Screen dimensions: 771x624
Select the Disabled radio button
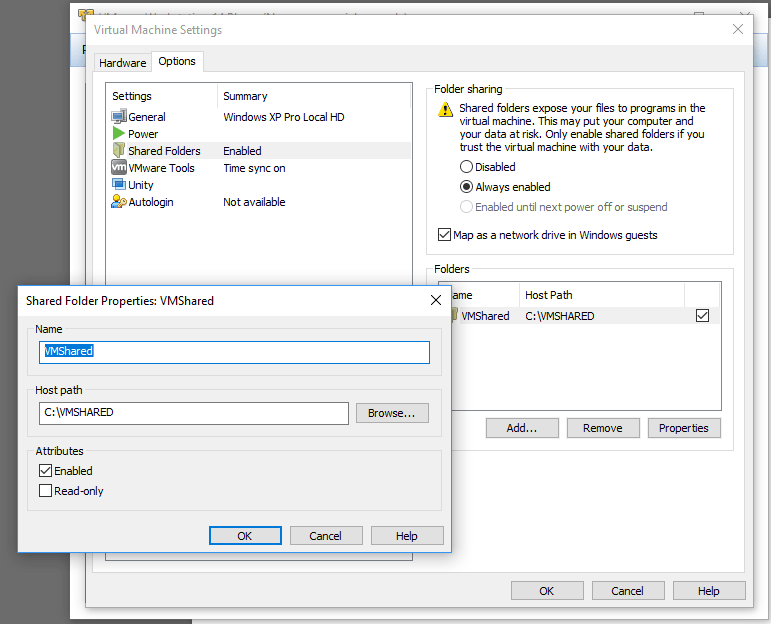(466, 167)
